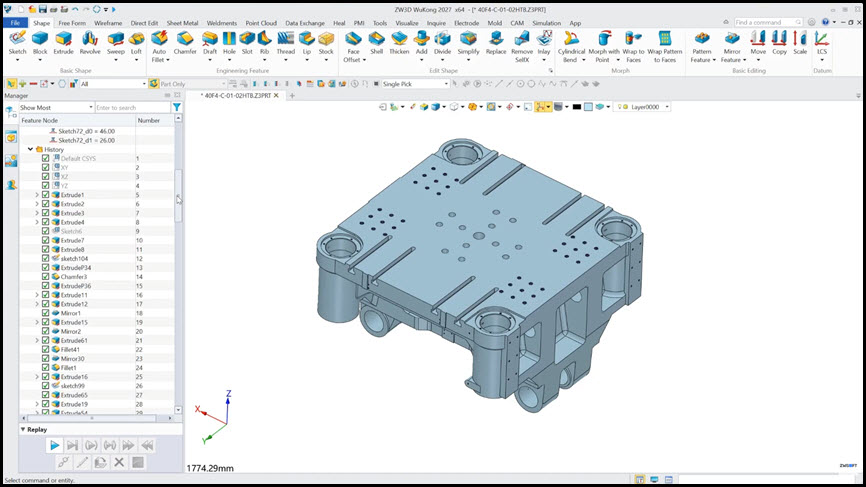
Task: Select the Draft tool
Action: 210,43
